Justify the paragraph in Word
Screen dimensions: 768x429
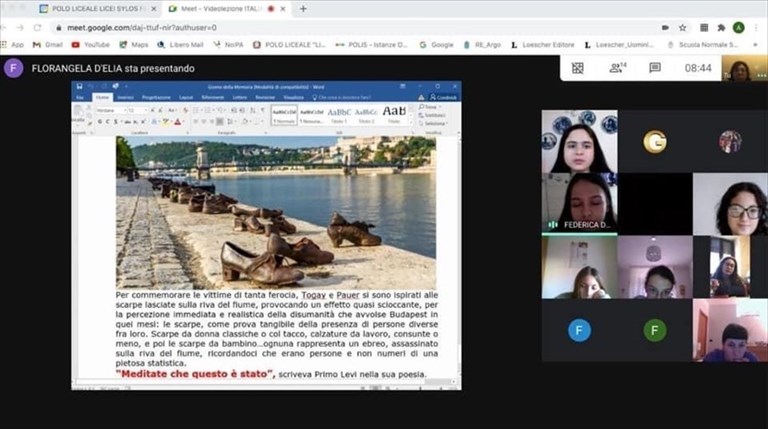click(x=220, y=121)
